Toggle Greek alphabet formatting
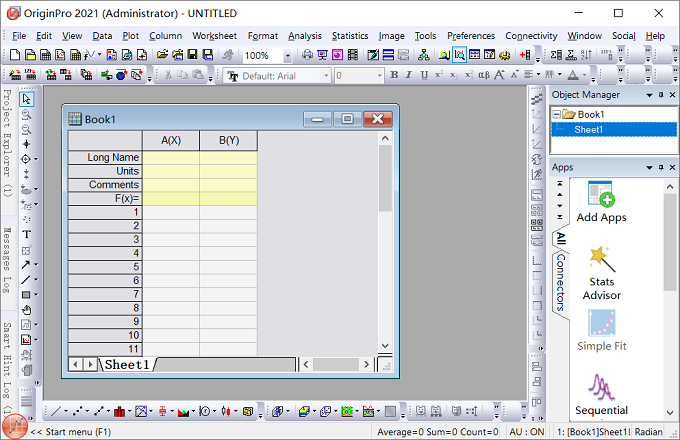 pos(484,75)
